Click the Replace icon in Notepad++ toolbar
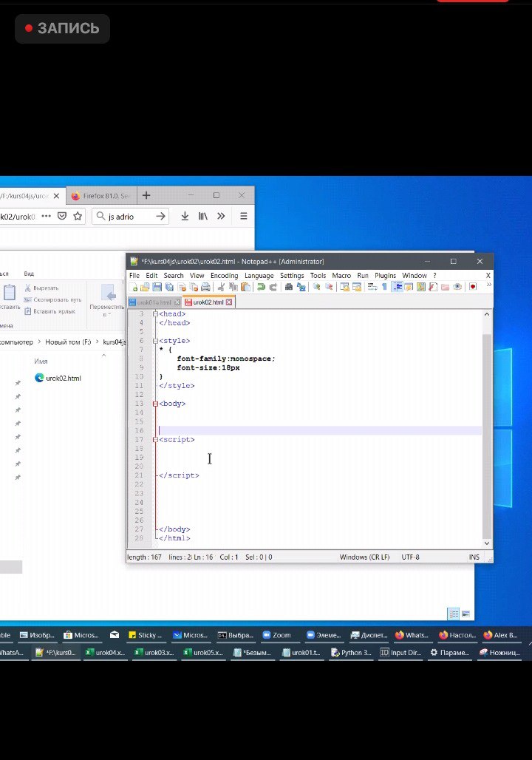Viewport: 532px width, 760px height. pyautogui.click(x=301, y=287)
